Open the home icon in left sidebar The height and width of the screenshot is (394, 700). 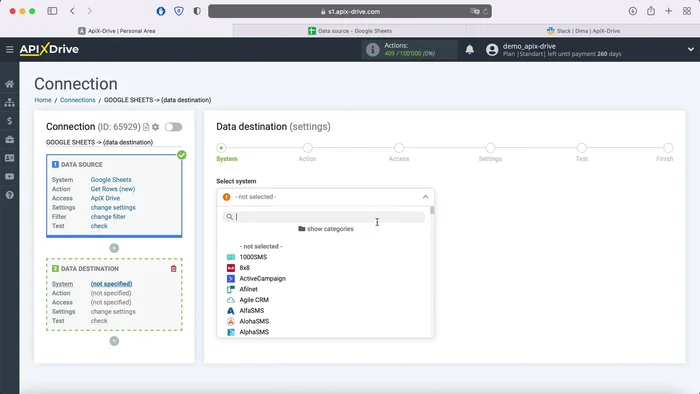[9, 84]
